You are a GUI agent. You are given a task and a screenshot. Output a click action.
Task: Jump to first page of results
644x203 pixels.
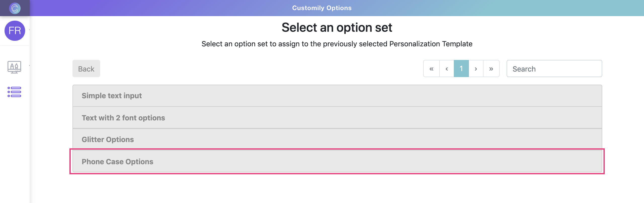(x=431, y=69)
